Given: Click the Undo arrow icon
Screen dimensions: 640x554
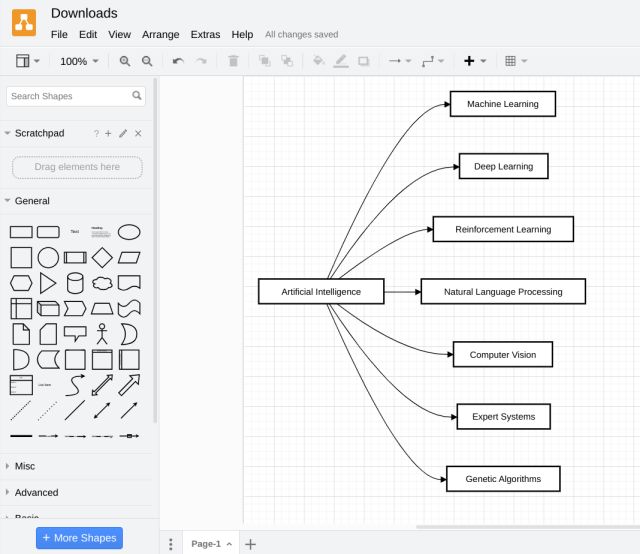Looking at the screenshot, I should 178,61.
